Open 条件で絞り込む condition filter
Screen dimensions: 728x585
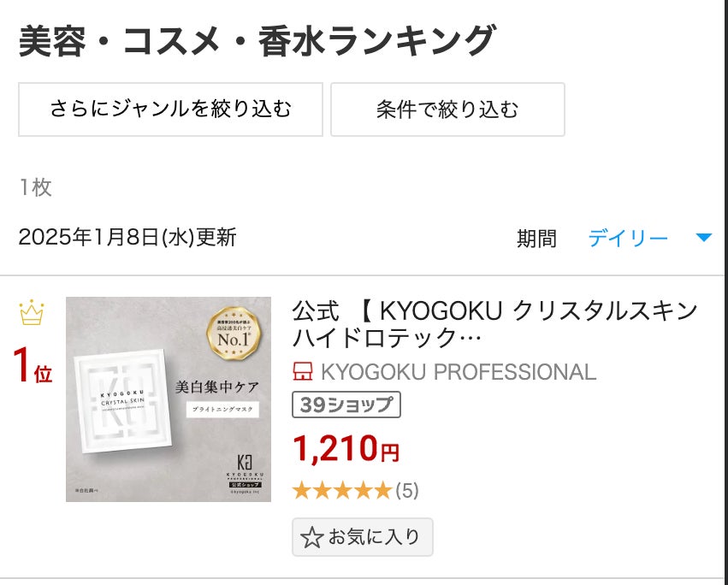(447, 109)
